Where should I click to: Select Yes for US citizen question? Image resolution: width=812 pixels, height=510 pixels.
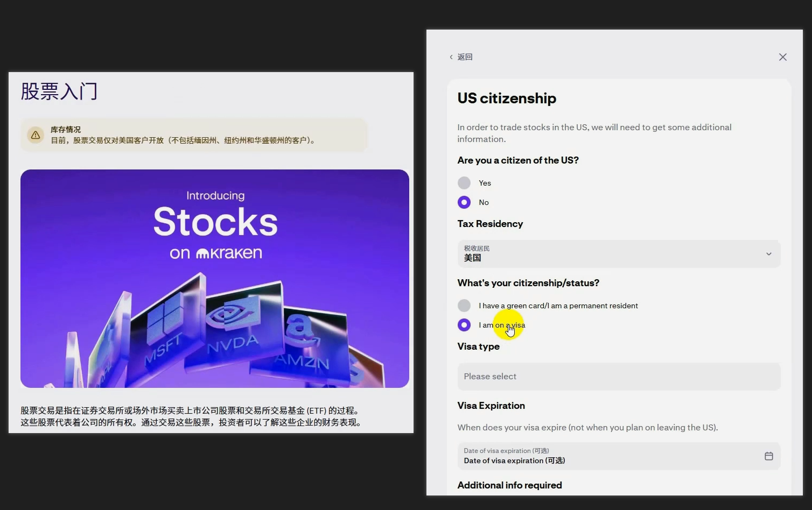pos(464,183)
